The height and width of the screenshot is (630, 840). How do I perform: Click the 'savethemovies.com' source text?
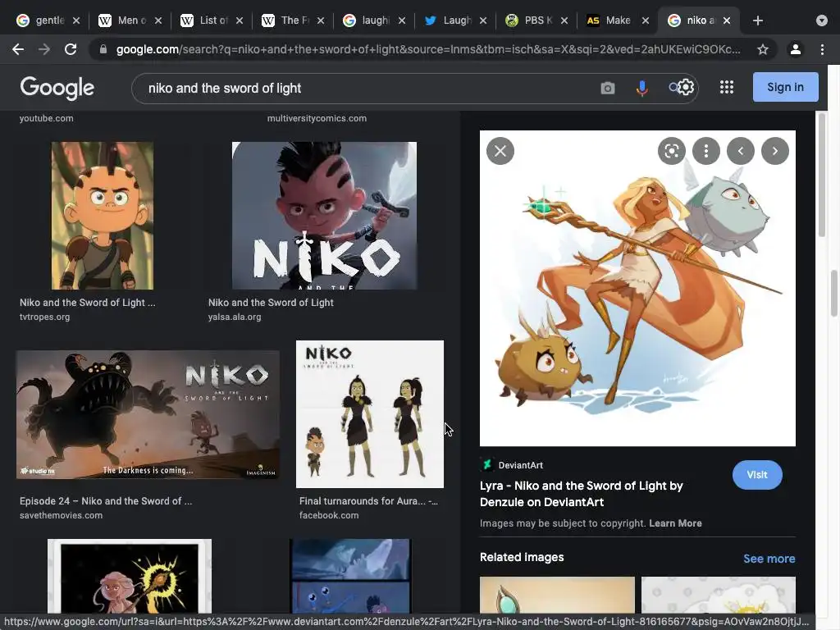click(61, 515)
